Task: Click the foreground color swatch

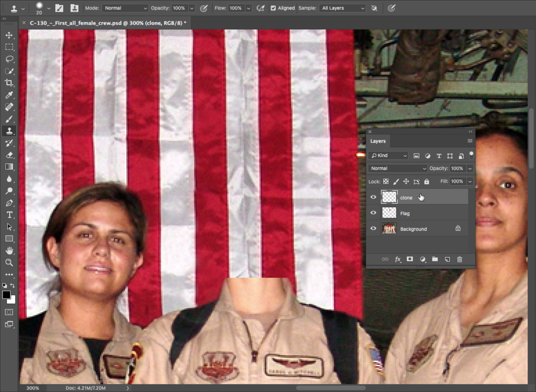Action: 6,295
